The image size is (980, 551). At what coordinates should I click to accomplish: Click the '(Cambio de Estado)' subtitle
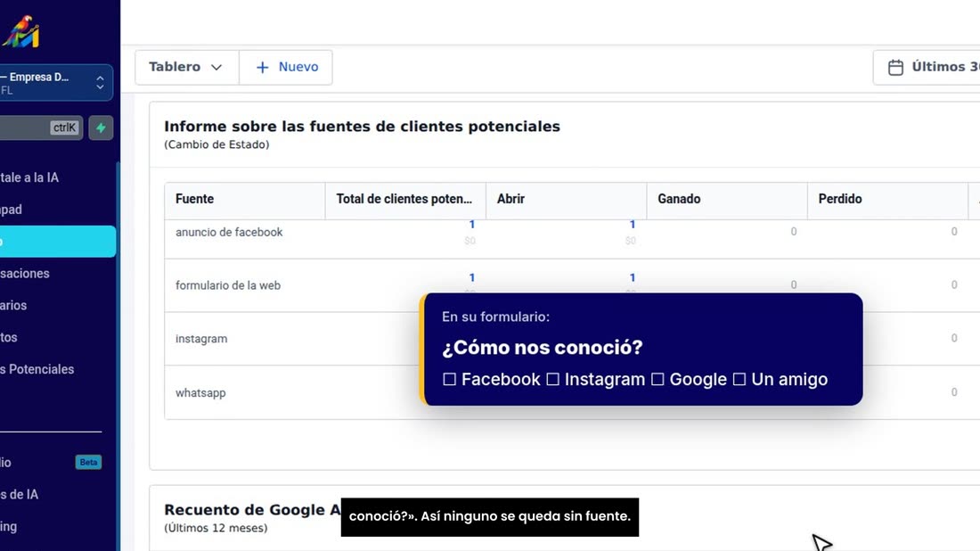point(216,144)
